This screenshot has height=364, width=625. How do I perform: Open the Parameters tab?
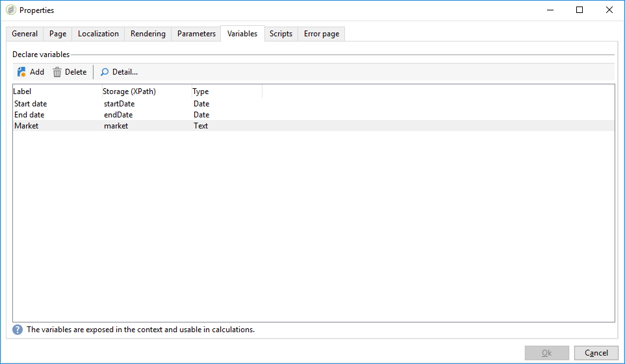coord(196,34)
